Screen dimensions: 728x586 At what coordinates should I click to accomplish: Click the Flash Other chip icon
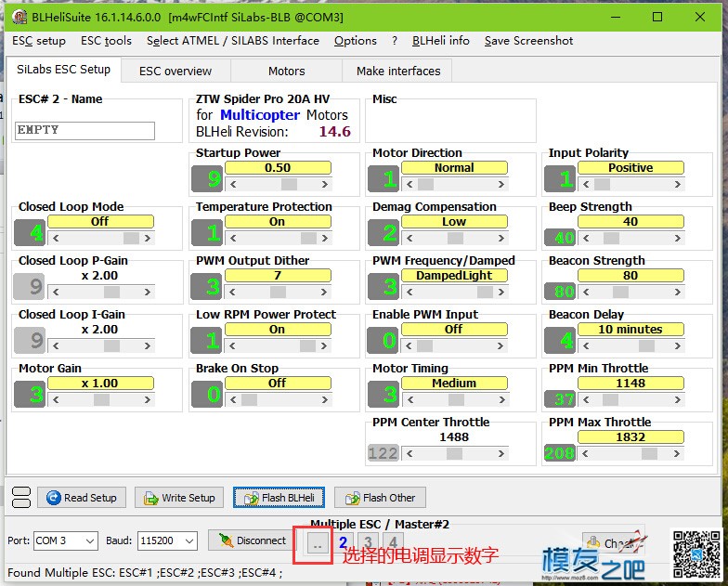click(353, 498)
